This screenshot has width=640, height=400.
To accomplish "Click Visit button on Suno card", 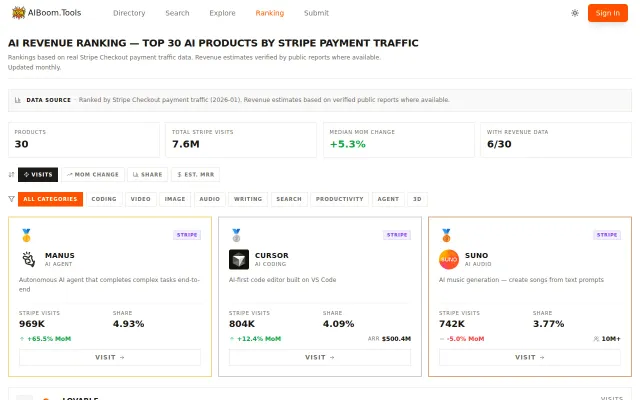I will pos(530,358).
